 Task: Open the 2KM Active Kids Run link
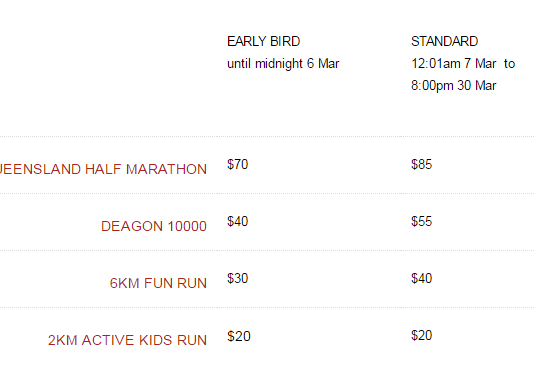click(x=127, y=340)
